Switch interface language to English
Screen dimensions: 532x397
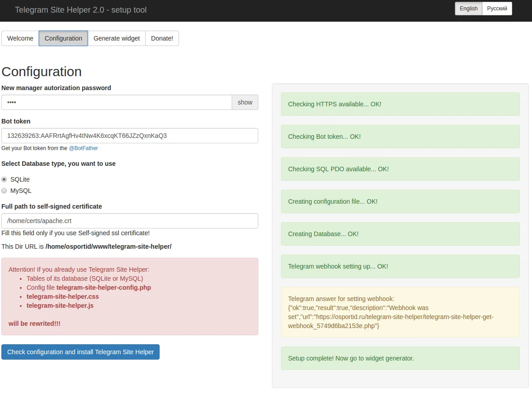tap(468, 8)
